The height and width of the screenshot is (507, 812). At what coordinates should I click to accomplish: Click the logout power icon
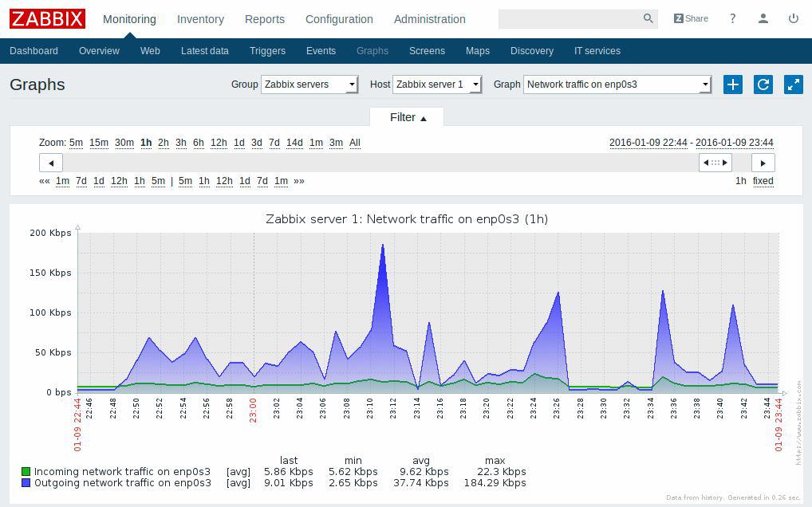click(794, 18)
